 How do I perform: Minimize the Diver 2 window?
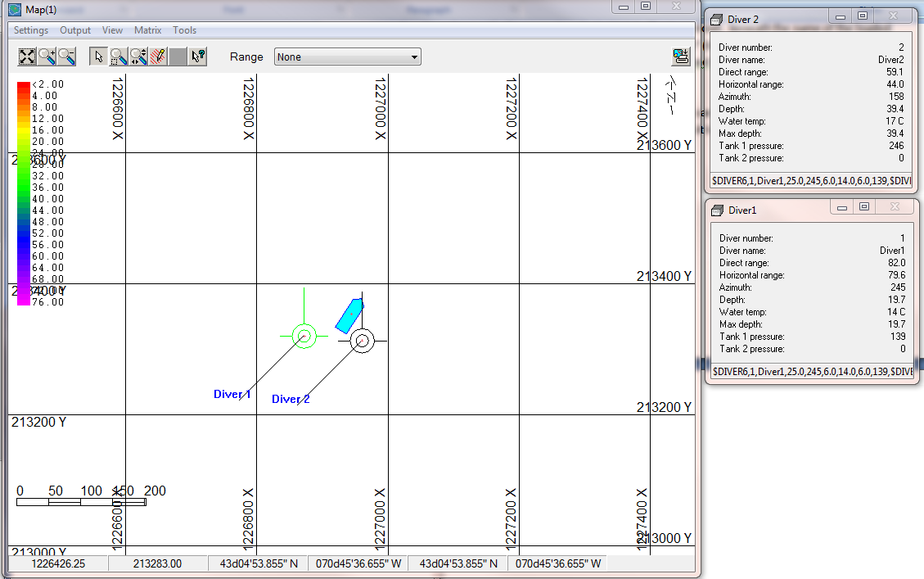click(x=841, y=16)
